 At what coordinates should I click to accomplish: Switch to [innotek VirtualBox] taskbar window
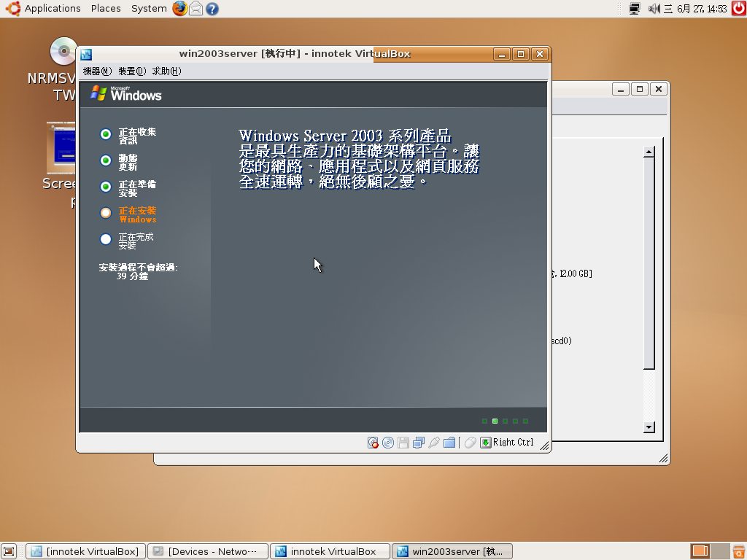point(86,551)
